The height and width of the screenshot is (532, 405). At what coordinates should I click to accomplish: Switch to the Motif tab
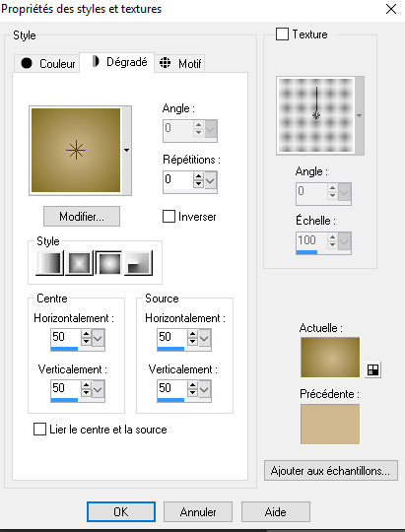pyautogui.click(x=179, y=63)
